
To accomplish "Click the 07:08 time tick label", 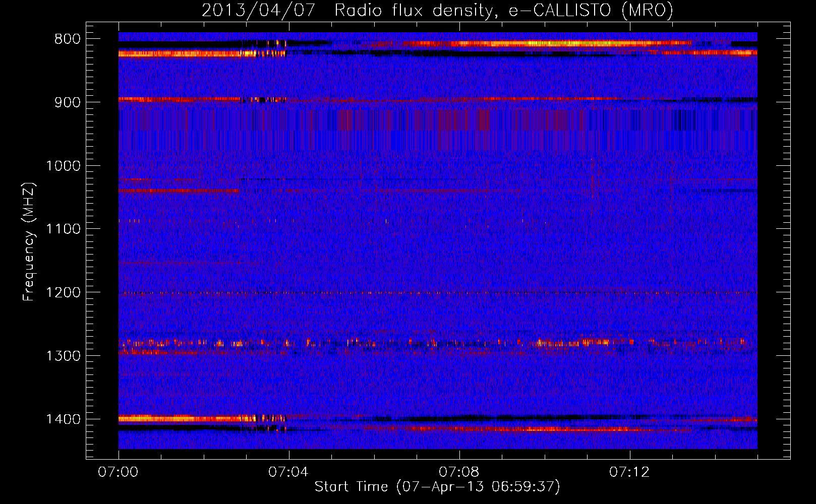I will point(459,472).
